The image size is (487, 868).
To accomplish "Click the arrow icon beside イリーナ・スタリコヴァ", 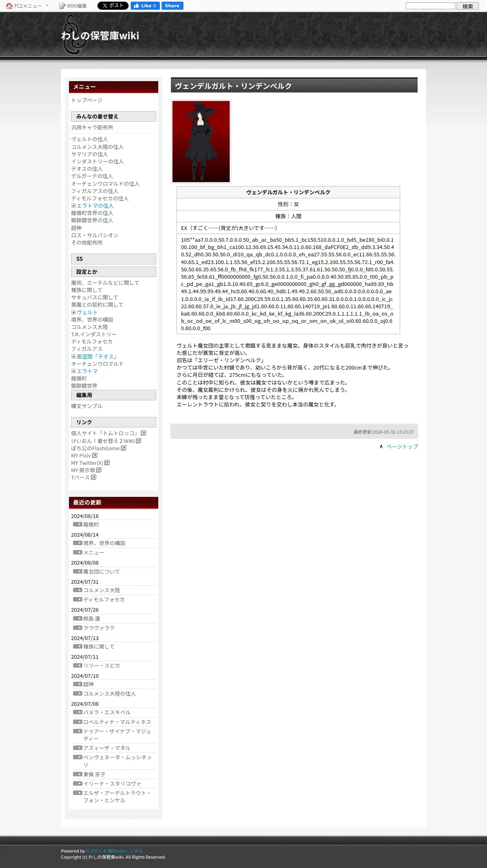I will click(x=78, y=784).
